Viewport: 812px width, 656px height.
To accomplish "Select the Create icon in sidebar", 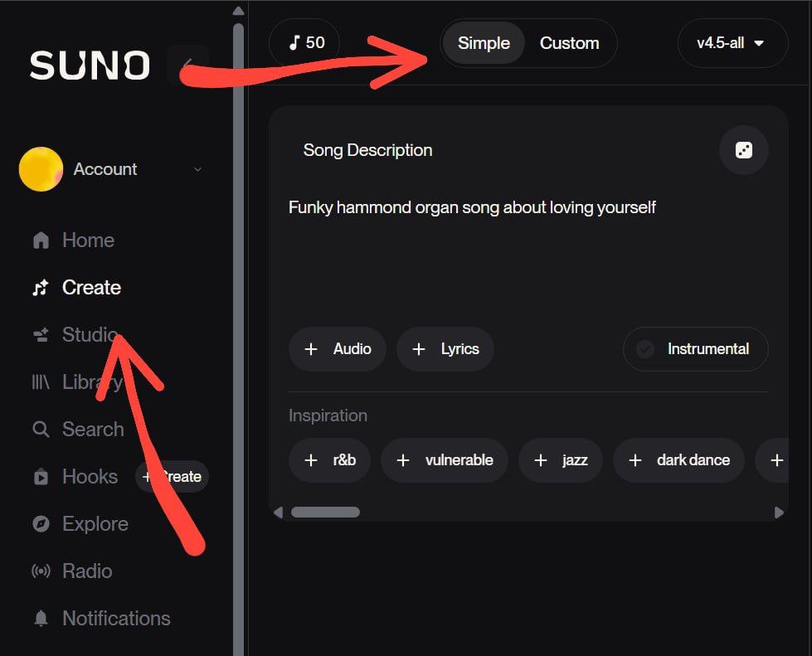I will coord(40,287).
